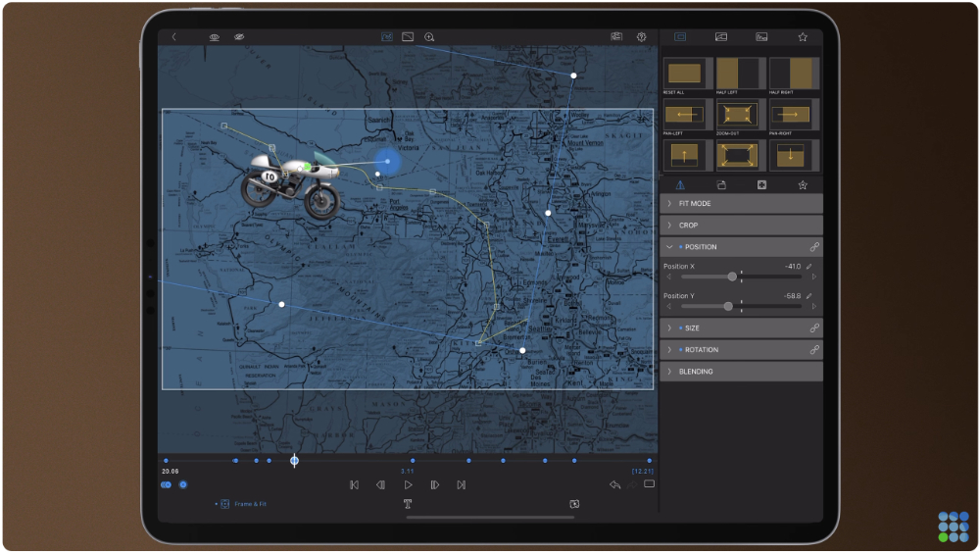
Task: Increase Position X with right arrow
Action: pos(813,277)
